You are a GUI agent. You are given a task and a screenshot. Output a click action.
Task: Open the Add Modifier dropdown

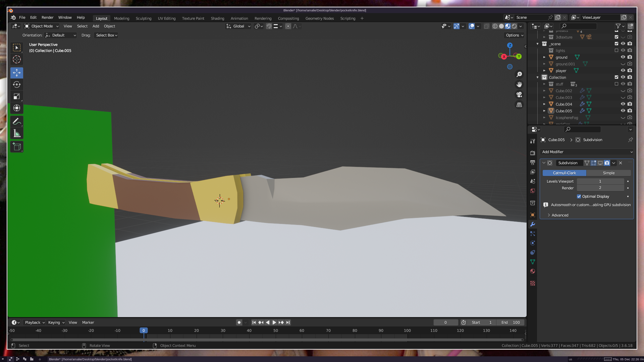tap(587, 152)
